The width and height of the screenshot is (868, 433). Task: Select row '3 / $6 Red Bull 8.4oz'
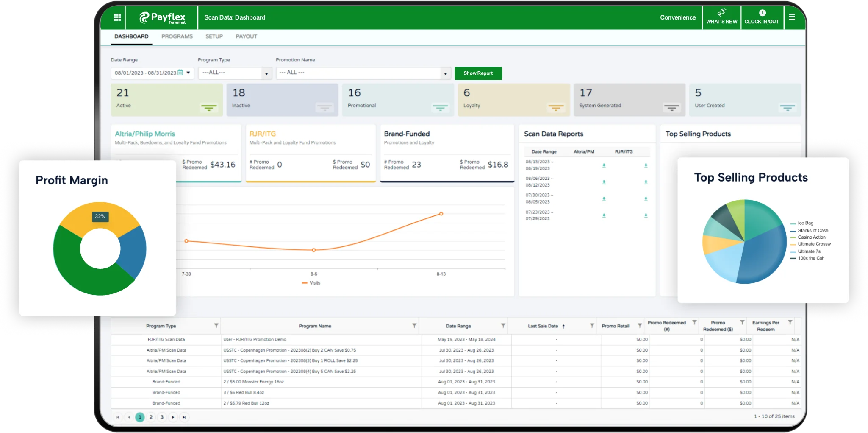click(456, 393)
